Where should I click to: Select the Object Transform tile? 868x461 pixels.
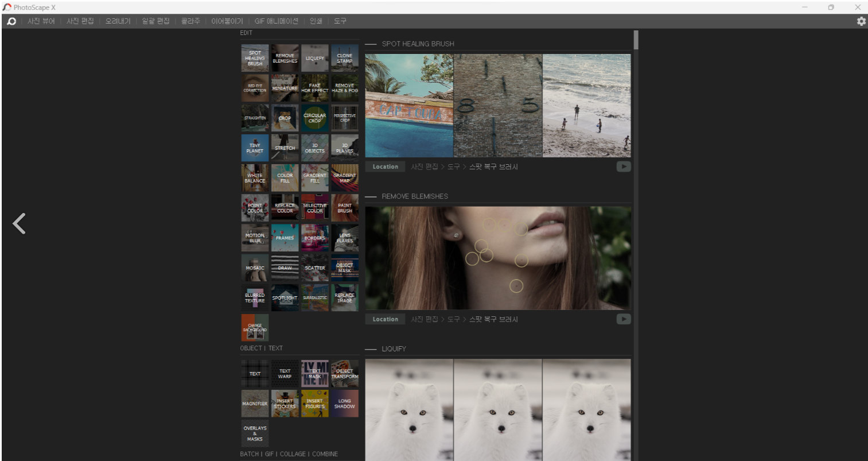[344, 374]
